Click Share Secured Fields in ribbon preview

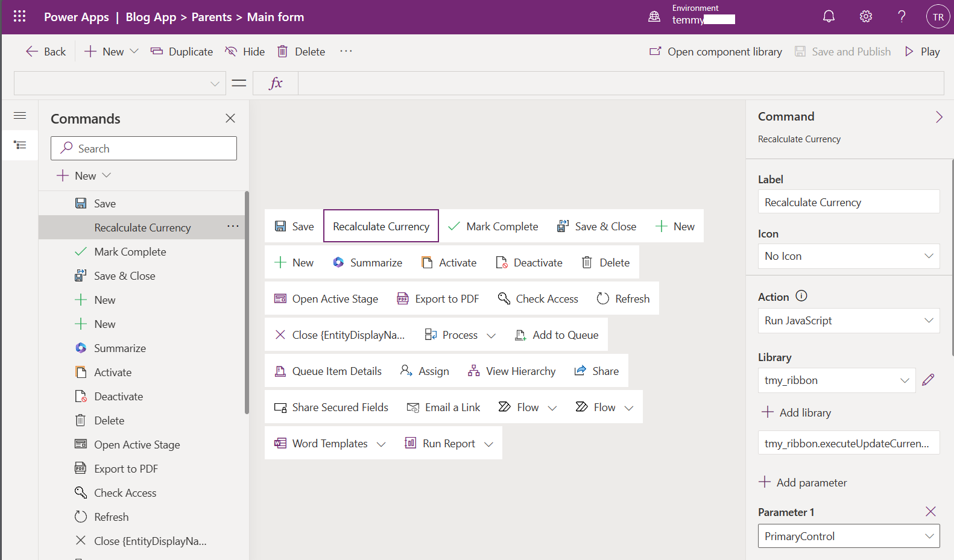331,407
